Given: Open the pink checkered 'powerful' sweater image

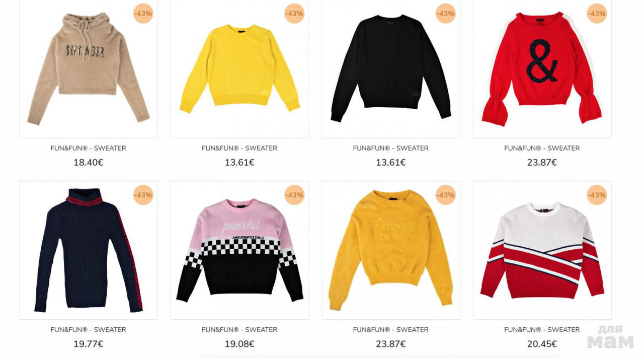Looking at the screenshot, I should [240, 250].
